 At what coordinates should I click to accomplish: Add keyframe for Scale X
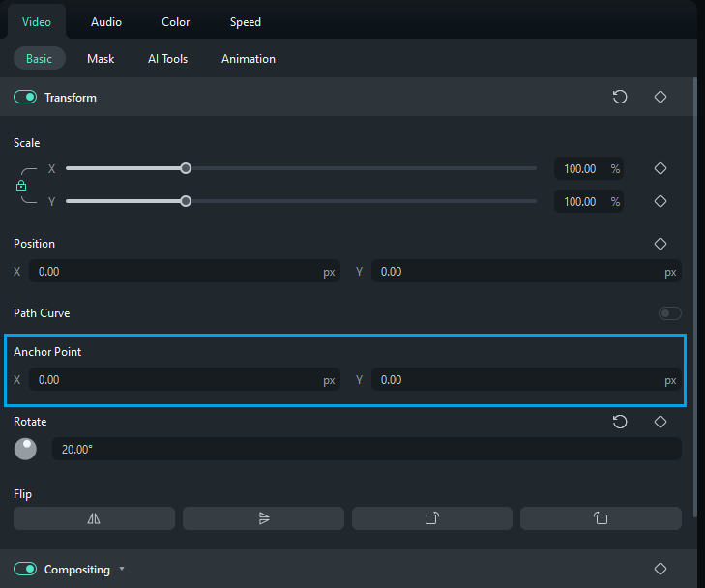661,168
